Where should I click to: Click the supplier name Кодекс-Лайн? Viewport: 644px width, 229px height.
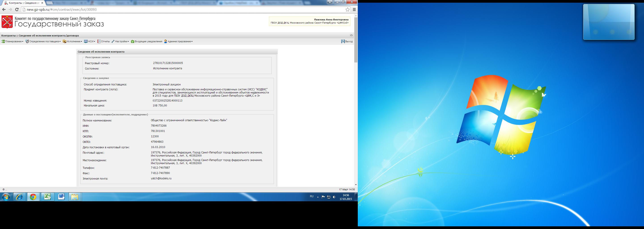pos(189,120)
